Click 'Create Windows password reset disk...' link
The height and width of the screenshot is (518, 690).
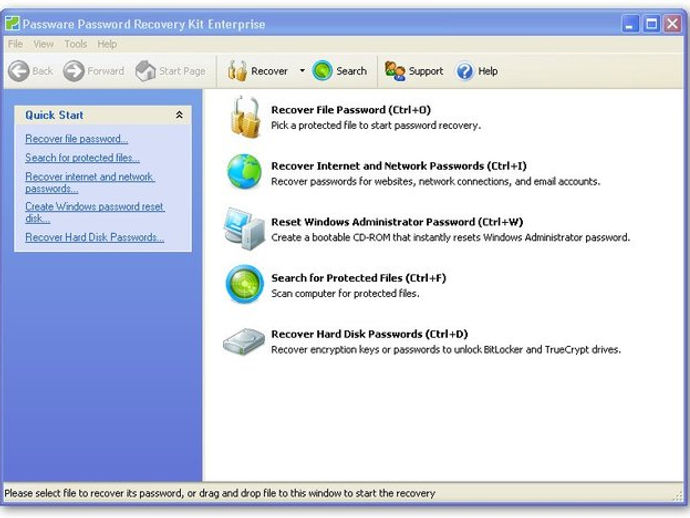click(95, 213)
